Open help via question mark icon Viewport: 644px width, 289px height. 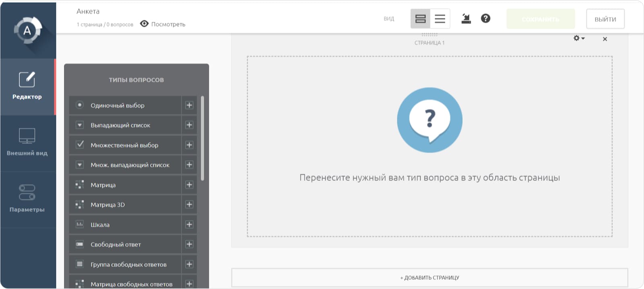[486, 18]
